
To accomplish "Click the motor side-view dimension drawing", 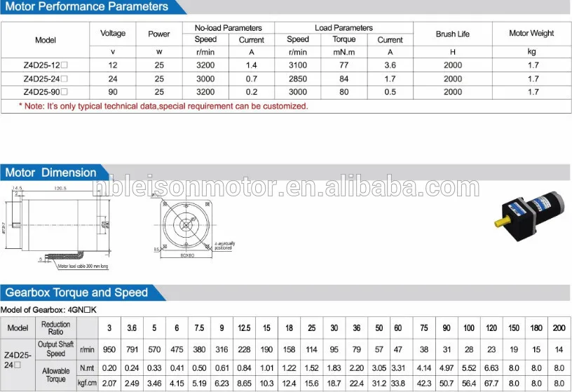I will 57,228.
